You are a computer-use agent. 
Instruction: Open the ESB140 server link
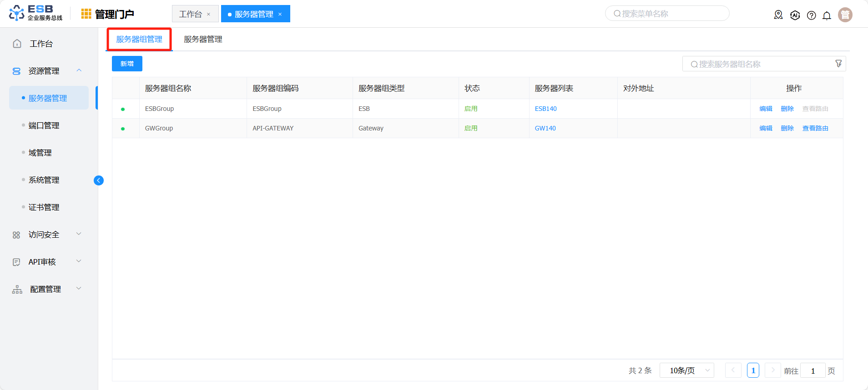pos(545,109)
